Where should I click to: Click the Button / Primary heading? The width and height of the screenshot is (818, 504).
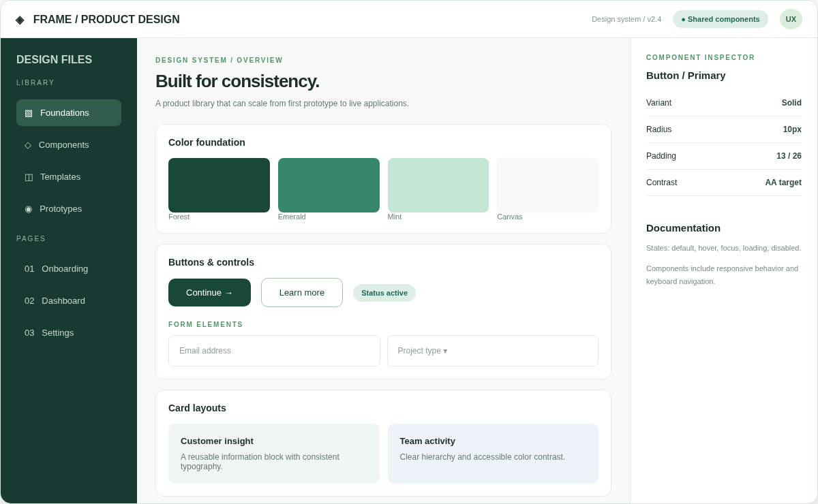click(x=686, y=76)
